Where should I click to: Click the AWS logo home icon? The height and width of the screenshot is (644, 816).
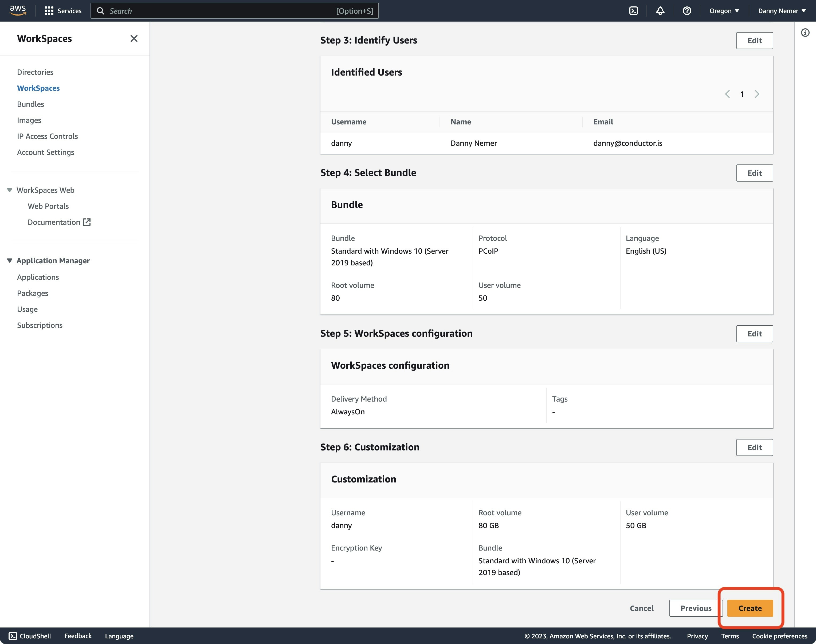18,10
